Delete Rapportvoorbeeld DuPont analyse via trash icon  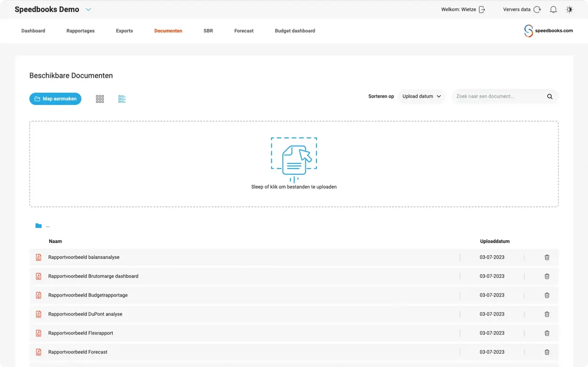pos(547,314)
